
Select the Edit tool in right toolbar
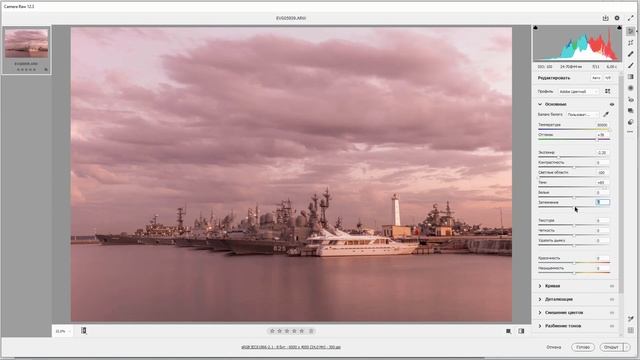tap(631, 31)
